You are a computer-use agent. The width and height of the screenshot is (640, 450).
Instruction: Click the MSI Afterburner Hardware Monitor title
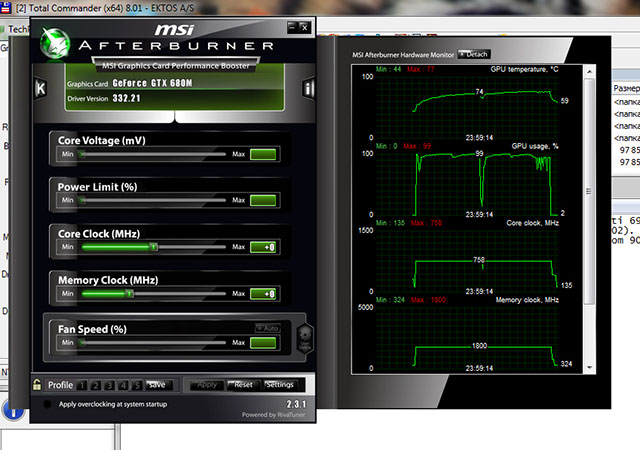403,55
